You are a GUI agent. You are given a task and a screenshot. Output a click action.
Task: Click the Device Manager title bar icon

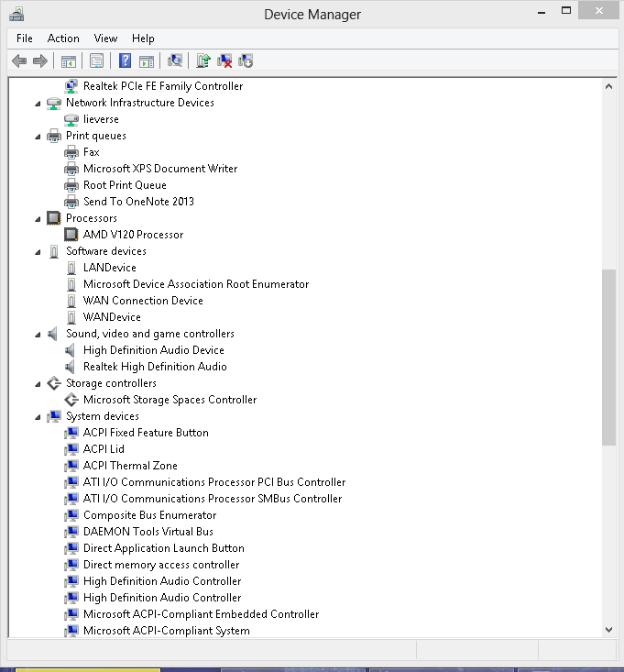16,14
